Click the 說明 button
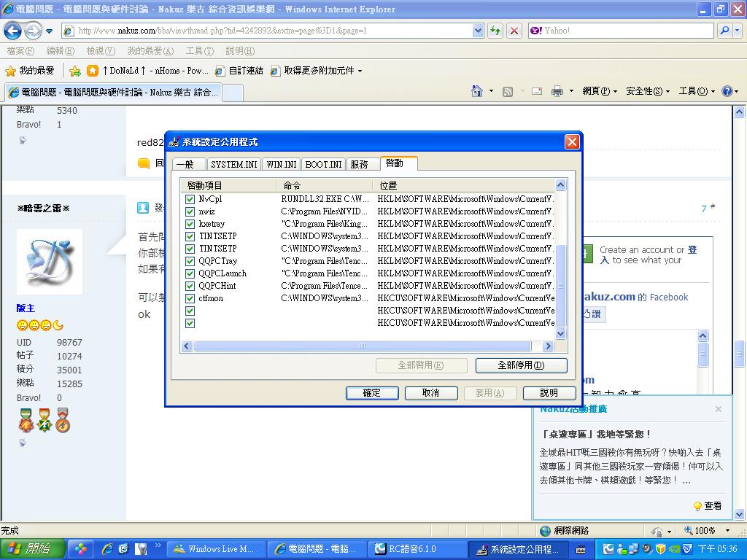Screen dimensions: 747x560 [x=549, y=393]
